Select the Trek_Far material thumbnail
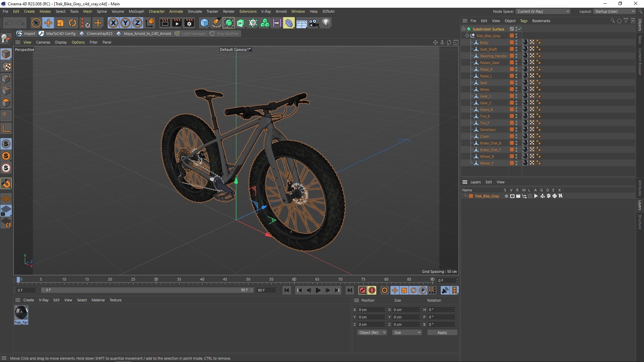644x362 pixels. (21, 313)
